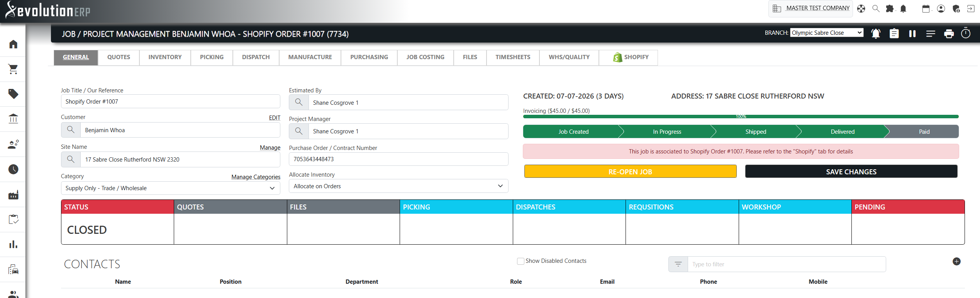Click the customer EDIT link

coord(275,118)
